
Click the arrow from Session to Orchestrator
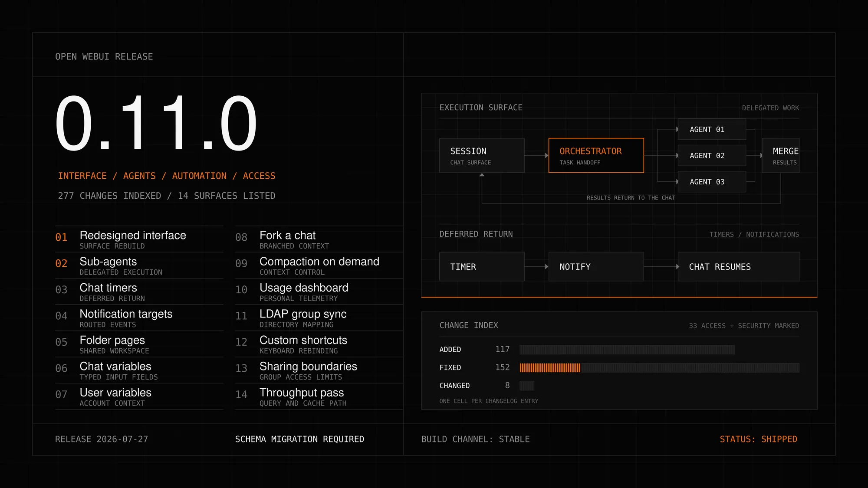point(537,155)
